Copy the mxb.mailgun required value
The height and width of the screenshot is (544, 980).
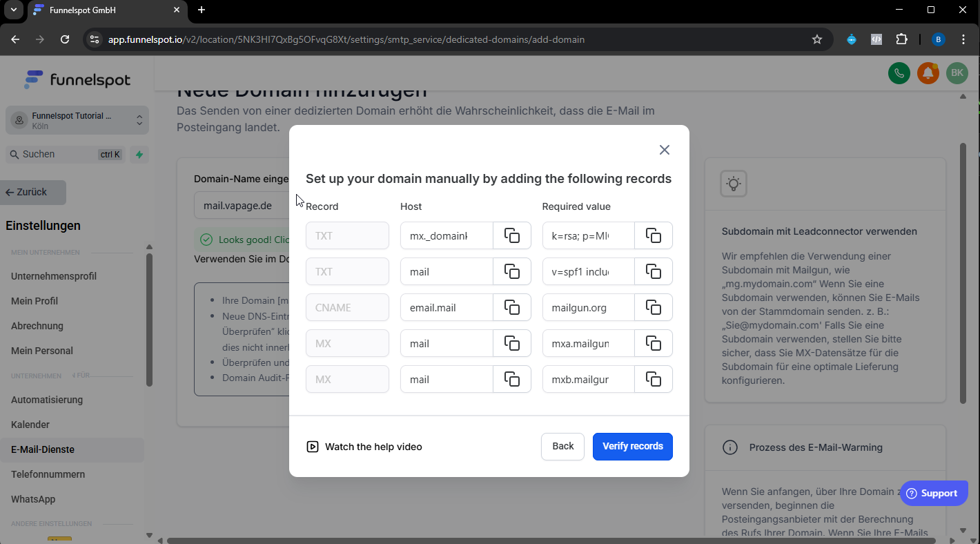pos(653,379)
